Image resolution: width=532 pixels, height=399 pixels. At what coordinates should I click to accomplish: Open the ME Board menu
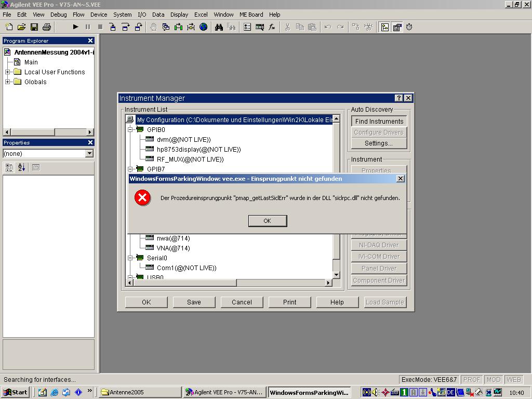pyautogui.click(x=251, y=15)
